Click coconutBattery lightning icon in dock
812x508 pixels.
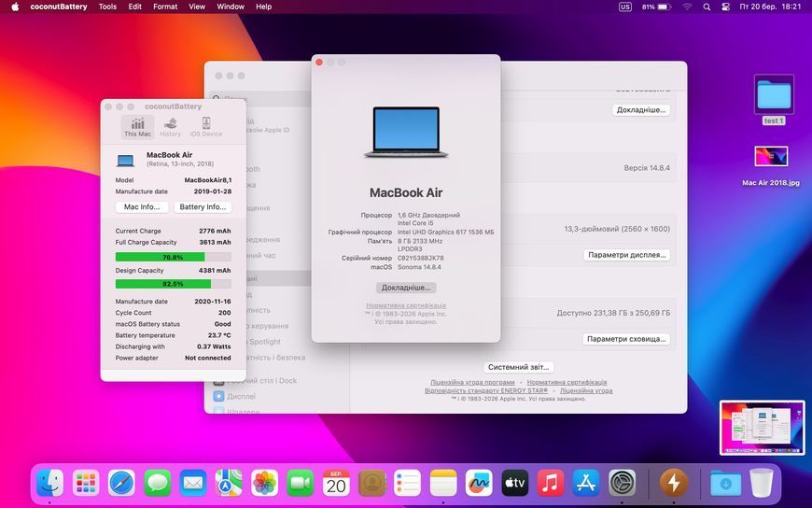(x=674, y=483)
